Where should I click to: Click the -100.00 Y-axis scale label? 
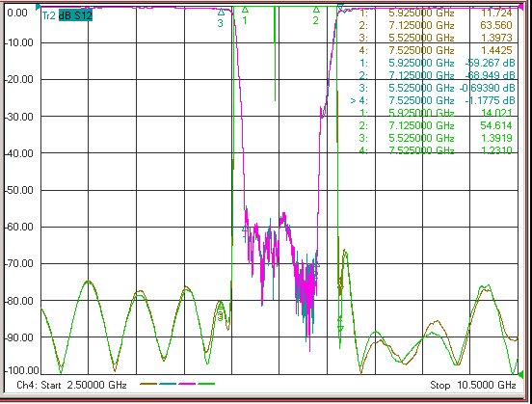pyautogui.click(x=21, y=370)
